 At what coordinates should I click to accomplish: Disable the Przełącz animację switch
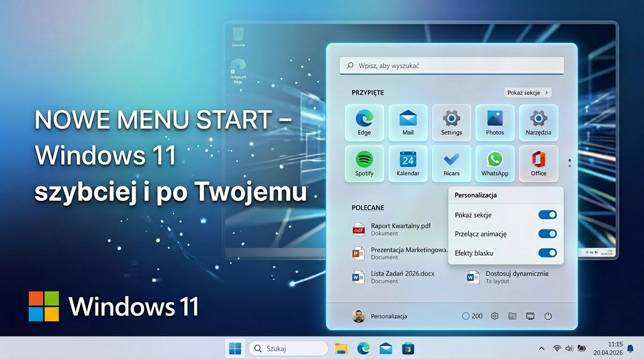[x=547, y=234]
